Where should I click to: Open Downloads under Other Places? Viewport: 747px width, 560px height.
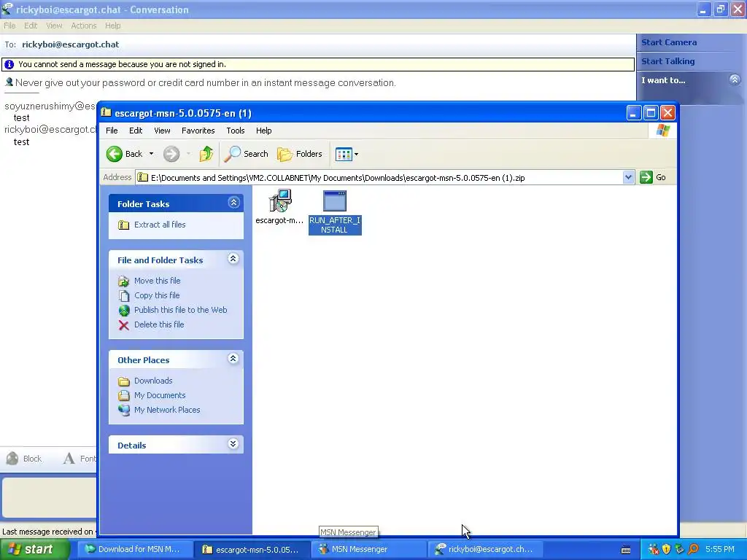(x=153, y=381)
